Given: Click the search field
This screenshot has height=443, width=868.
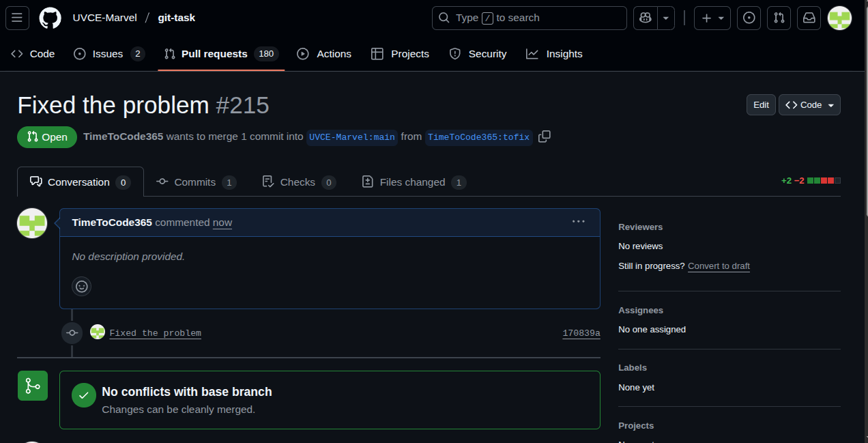Looking at the screenshot, I should point(529,18).
